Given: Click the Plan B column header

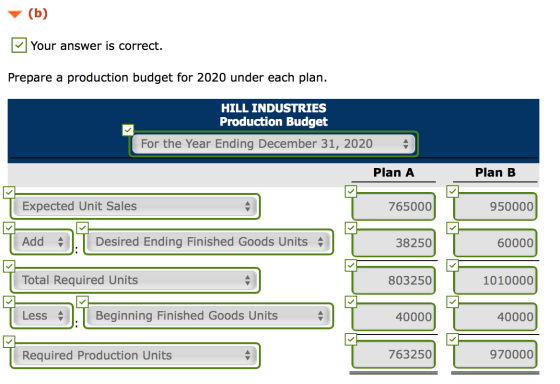Looking at the screenshot, I should pyautogui.click(x=495, y=173).
